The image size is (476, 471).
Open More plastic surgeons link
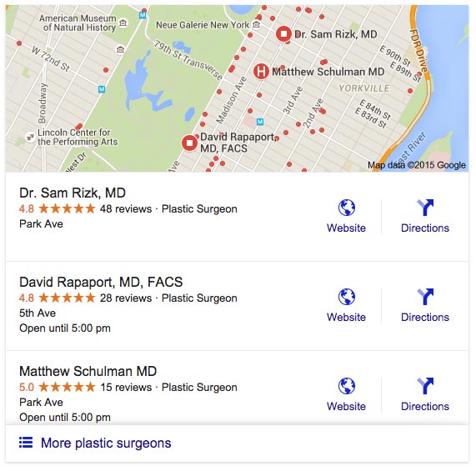pyautogui.click(x=106, y=443)
